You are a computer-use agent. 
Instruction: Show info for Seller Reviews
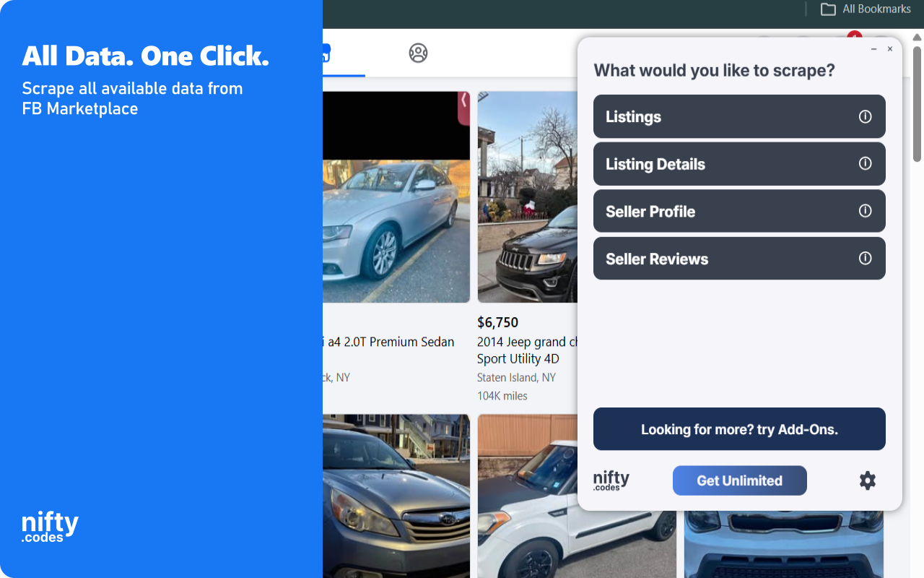(x=865, y=259)
